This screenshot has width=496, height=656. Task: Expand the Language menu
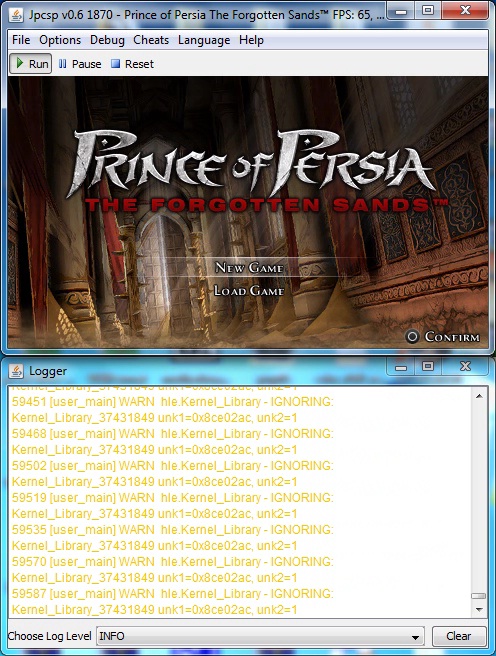pyautogui.click(x=204, y=40)
